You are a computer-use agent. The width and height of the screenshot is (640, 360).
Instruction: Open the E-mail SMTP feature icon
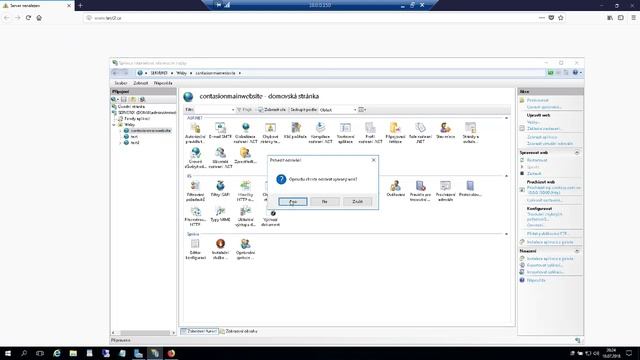pyautogui.click(x=220, y=132)
